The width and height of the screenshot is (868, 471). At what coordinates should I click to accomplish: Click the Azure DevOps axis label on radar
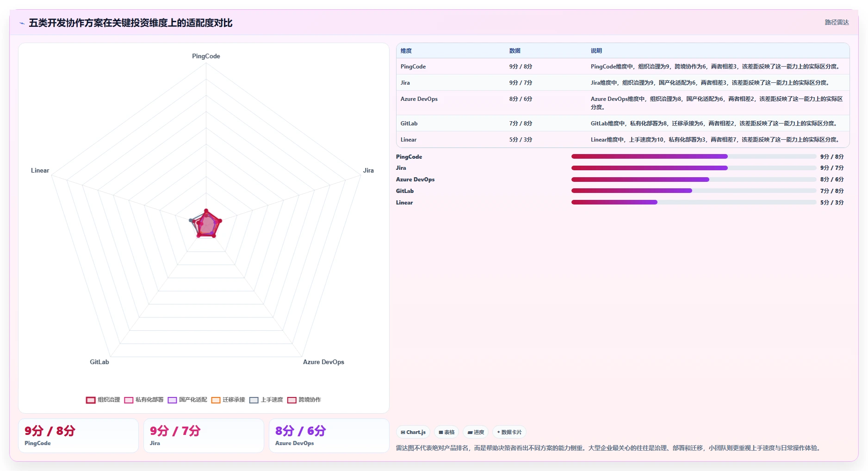[323, 362]
